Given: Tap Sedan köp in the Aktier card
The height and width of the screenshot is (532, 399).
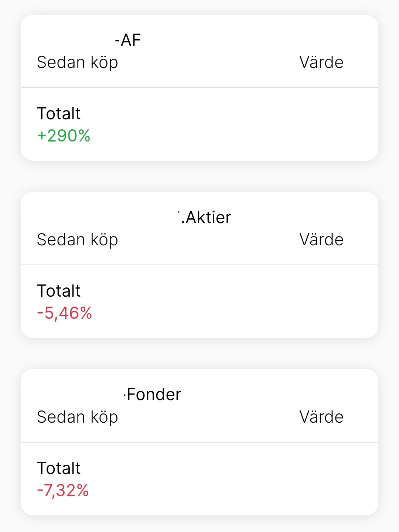Looking at the screenshot, I should tap(77, 240).
